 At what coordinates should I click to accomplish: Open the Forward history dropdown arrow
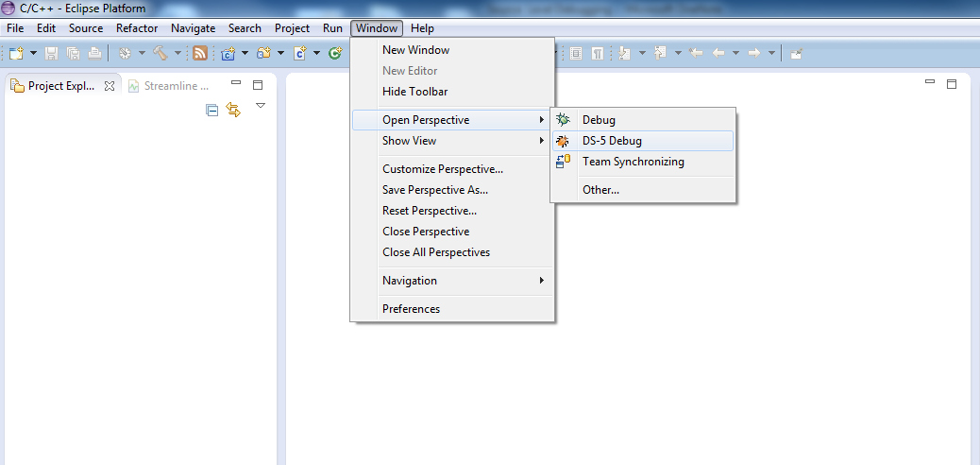tap(771, 53)
